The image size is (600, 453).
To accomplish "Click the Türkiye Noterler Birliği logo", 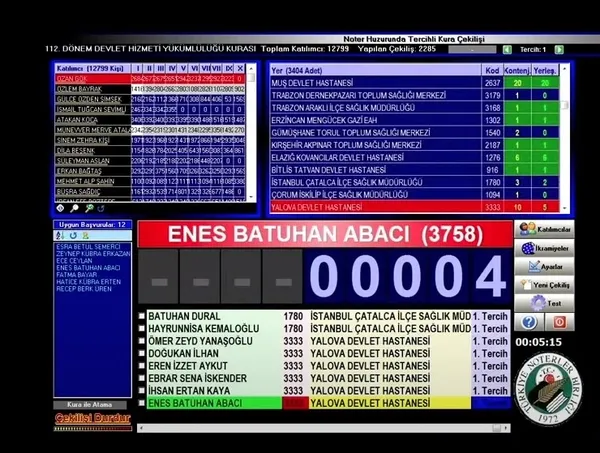I will 548,389.
